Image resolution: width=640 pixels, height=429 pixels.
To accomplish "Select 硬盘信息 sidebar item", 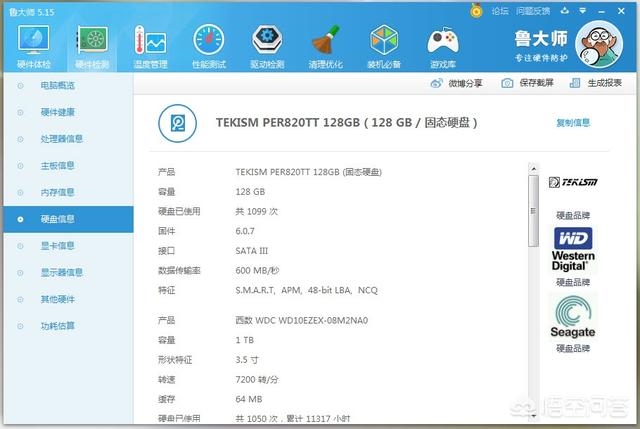I will tap(69, 219).
